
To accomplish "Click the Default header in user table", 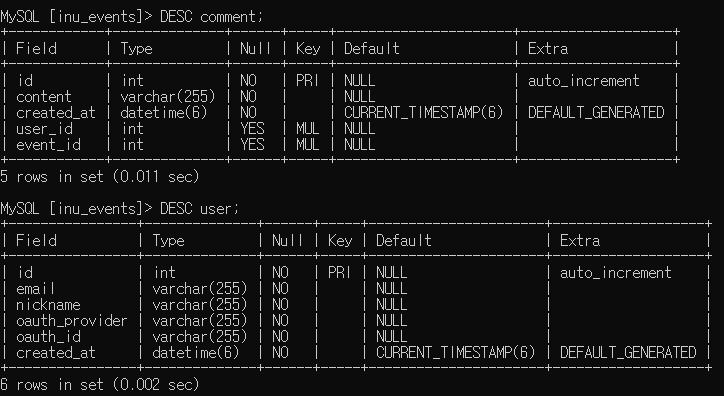I will pos(404,240).
